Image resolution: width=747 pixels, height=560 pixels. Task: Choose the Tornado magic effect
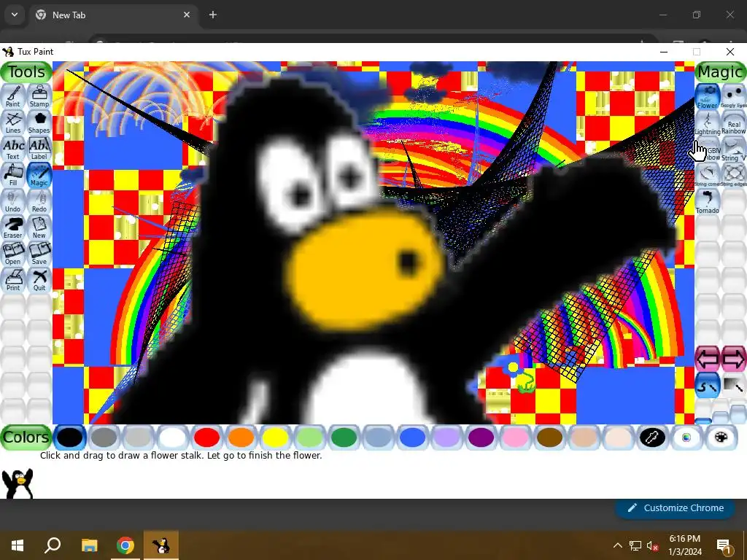pyautogui.click(x=708, y=201)
